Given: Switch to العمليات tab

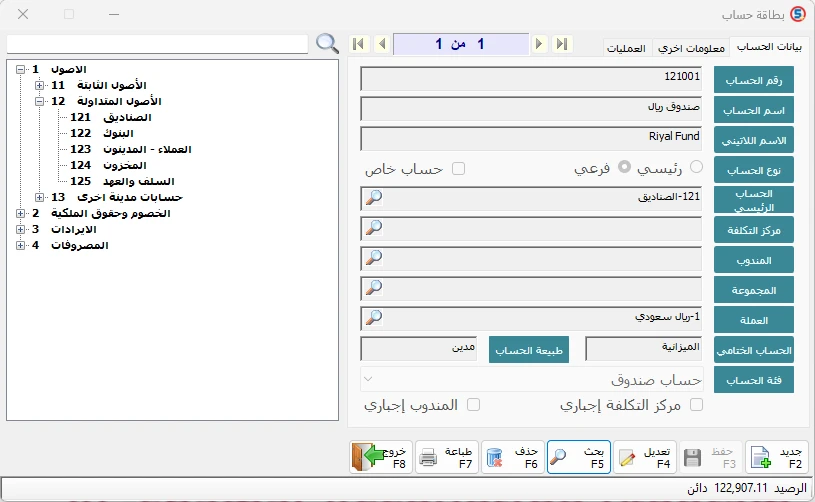Looking at the screenshot, I should click(x=626, y=48).
